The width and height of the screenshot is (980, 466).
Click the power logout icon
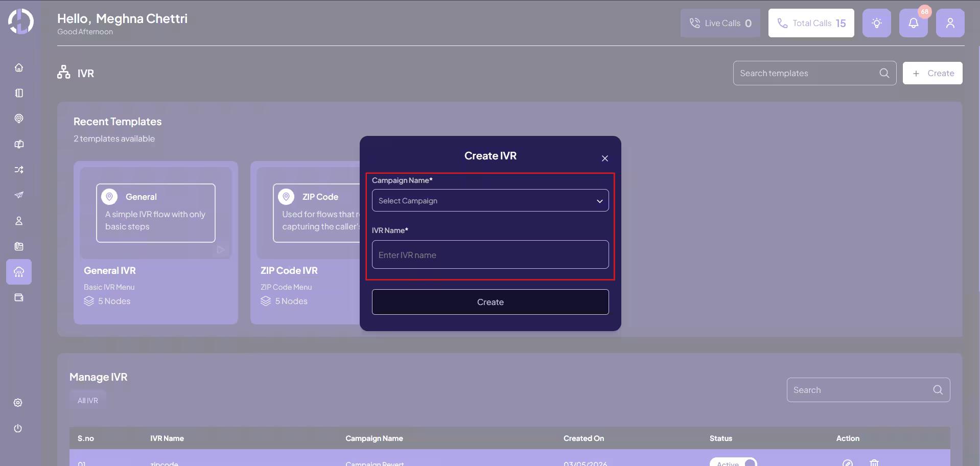pyautogui.click(x=18, y=428)
